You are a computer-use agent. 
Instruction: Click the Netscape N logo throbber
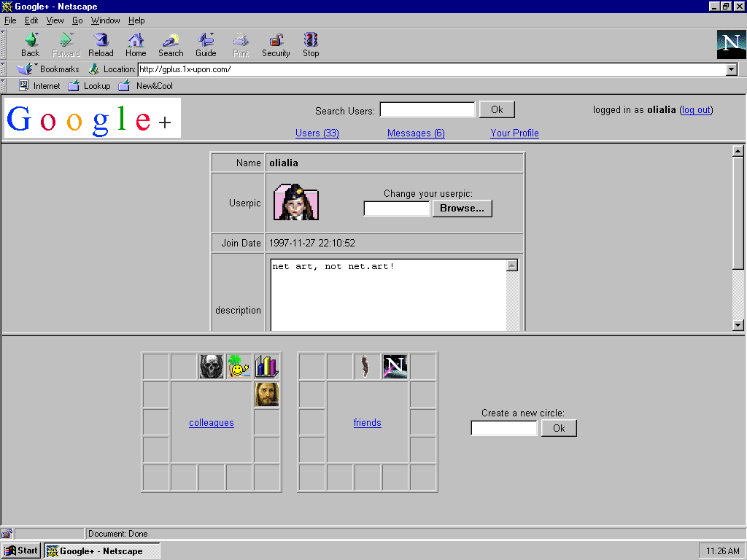[x=731, y=44]
